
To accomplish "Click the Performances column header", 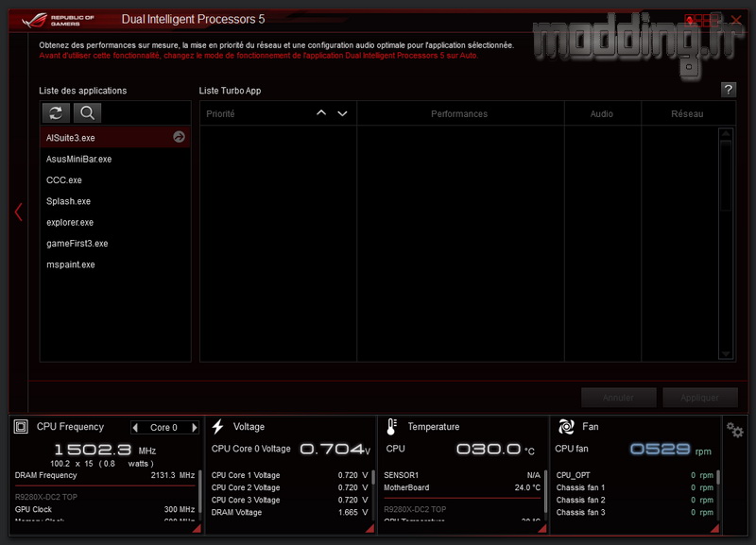I will pyautogui.click(x=459, y=113).
